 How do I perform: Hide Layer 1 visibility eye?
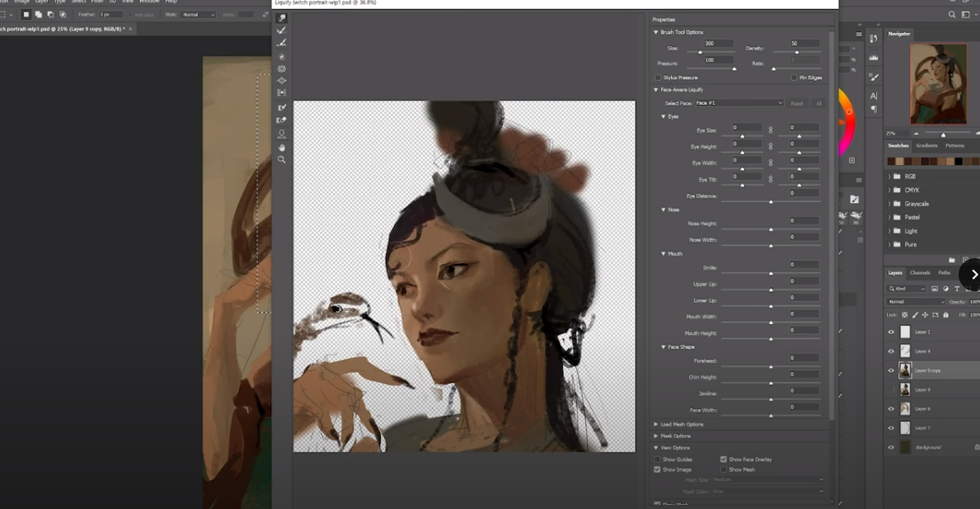[891, 332]
